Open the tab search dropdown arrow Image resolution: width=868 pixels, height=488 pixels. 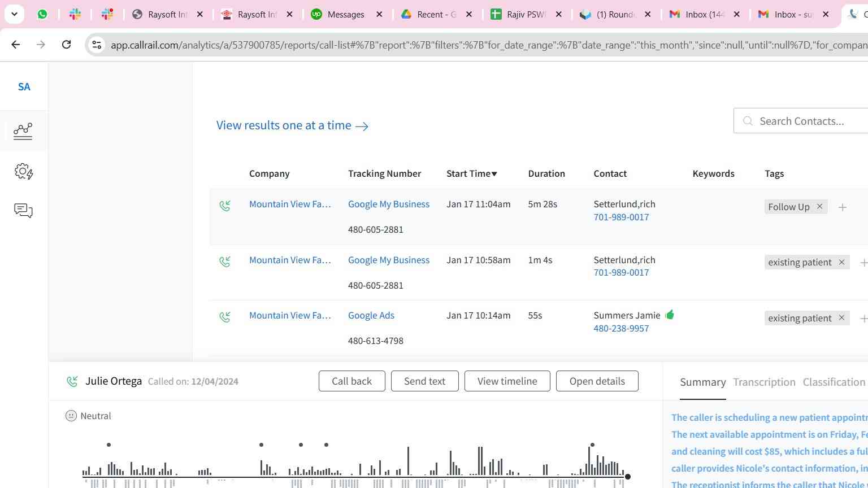pyautogui.click(x=14, y=14)
